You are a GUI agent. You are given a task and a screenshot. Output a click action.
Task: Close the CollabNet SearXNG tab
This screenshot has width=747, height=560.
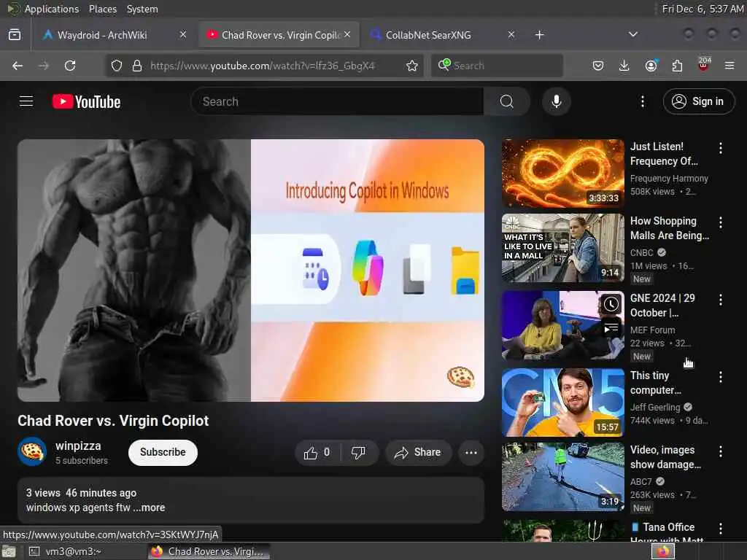point(511,34)
